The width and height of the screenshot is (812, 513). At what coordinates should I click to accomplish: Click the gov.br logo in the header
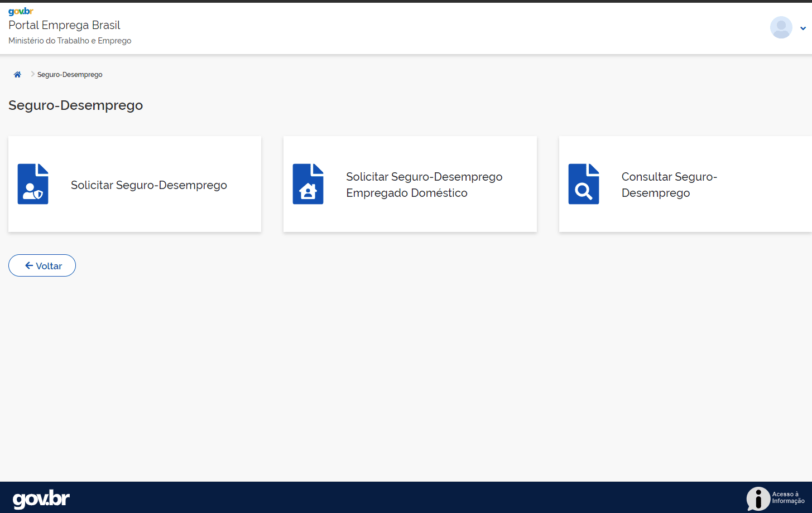(21, 12)
